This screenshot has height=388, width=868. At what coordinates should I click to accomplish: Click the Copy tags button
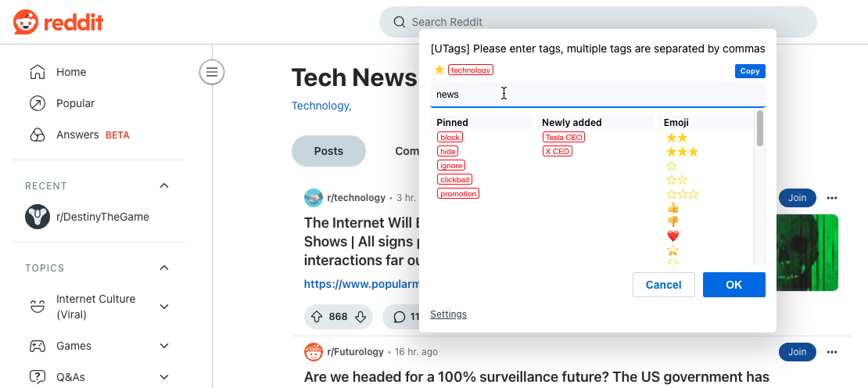[750, 71]
